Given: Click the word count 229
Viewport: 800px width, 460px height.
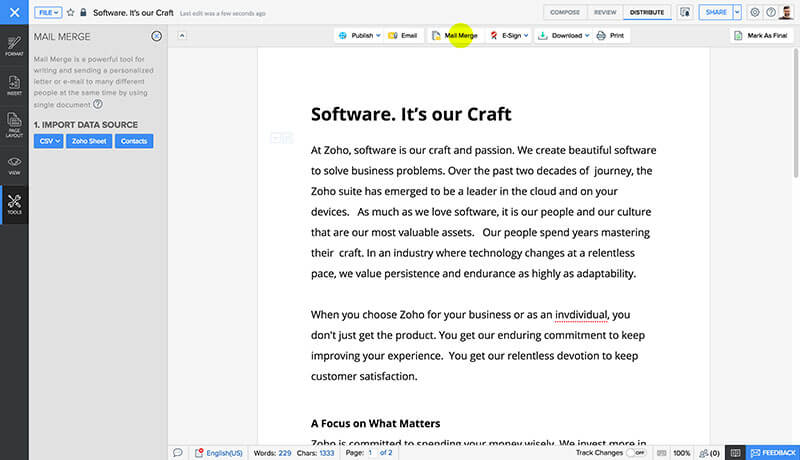Looking at the screenshot, I should coord(285,453).
